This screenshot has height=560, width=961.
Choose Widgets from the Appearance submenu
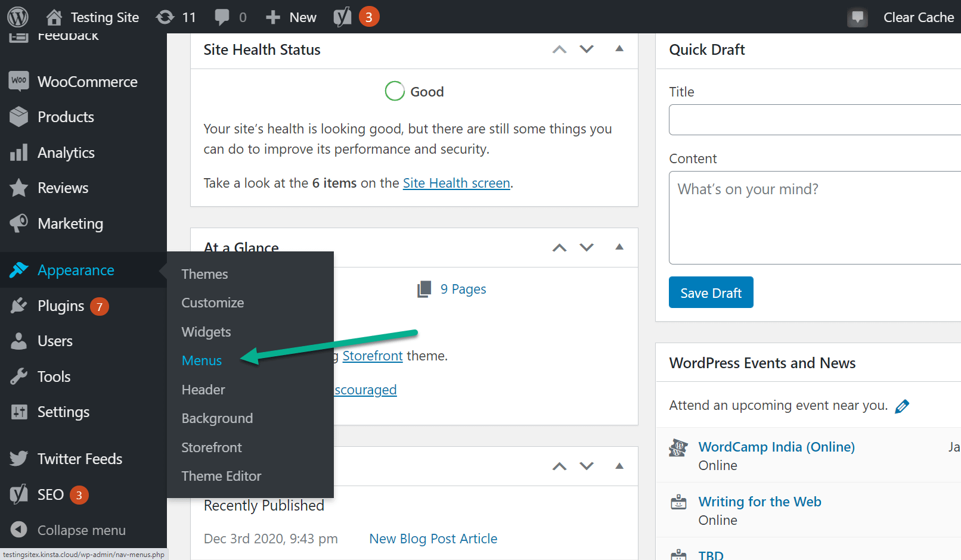point(206,332)
